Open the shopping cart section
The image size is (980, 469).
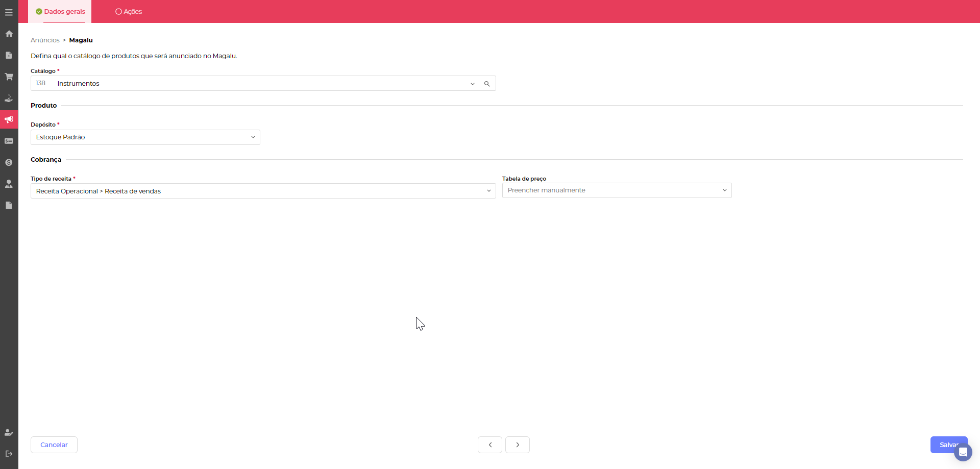click(9, 77)
